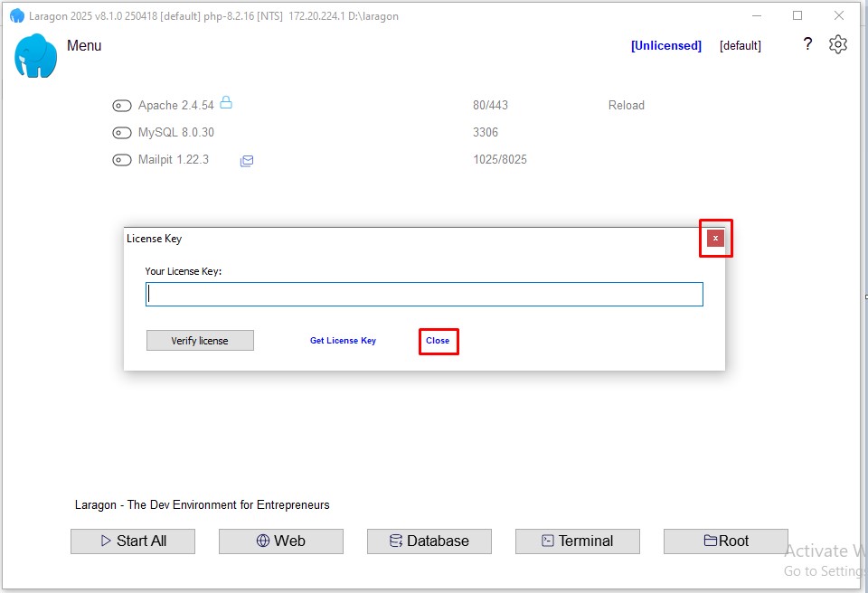The height and width of the screenshot is (593, 868).
Task: Close the License Key dialog with red X
Action: point(715,239)
